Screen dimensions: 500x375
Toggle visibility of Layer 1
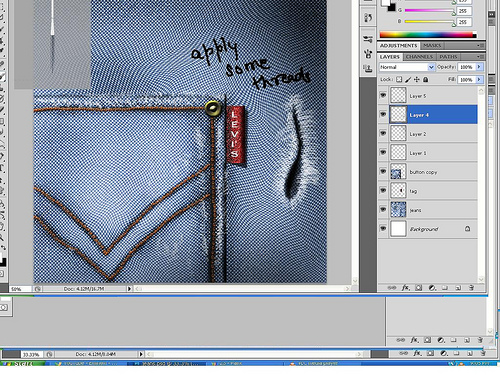tap(383, 152)
